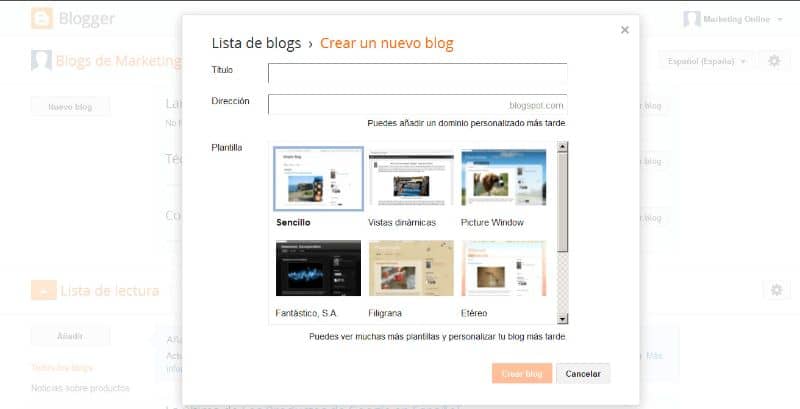Select the Picture Window template thumbnail
The image size is (800, 409).
click(x=504, y=178)
